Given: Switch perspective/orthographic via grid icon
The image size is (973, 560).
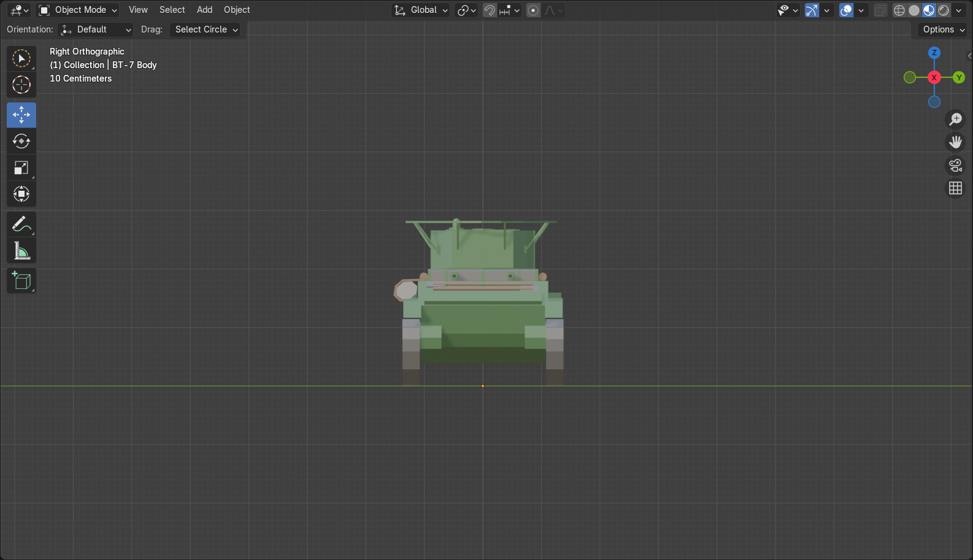Looking at the screenshot, I should click(x=956, y=188).
